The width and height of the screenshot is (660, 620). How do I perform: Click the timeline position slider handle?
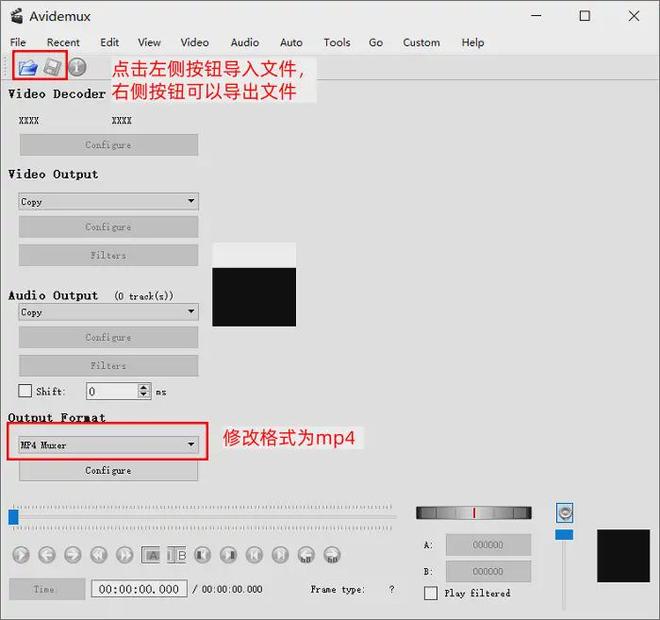13,517
